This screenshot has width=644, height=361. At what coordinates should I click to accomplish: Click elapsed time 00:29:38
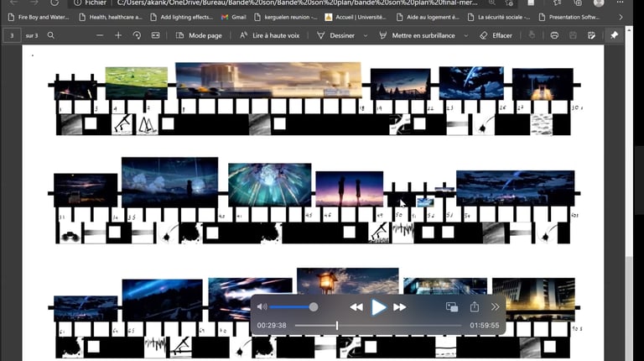[x=272, y=325]
